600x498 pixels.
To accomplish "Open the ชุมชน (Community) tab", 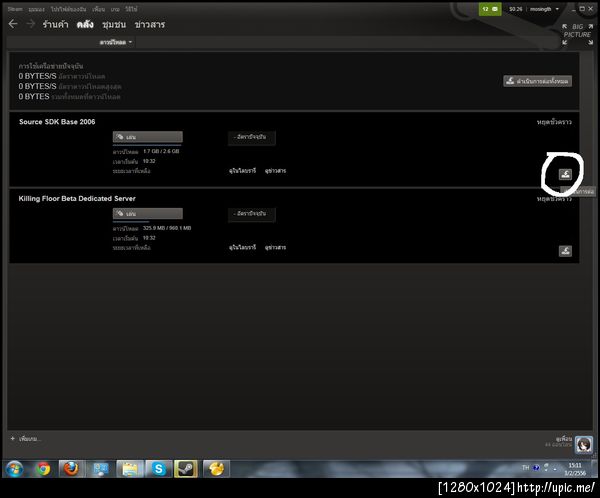I will pyautogui.click(x=114, y=24).
